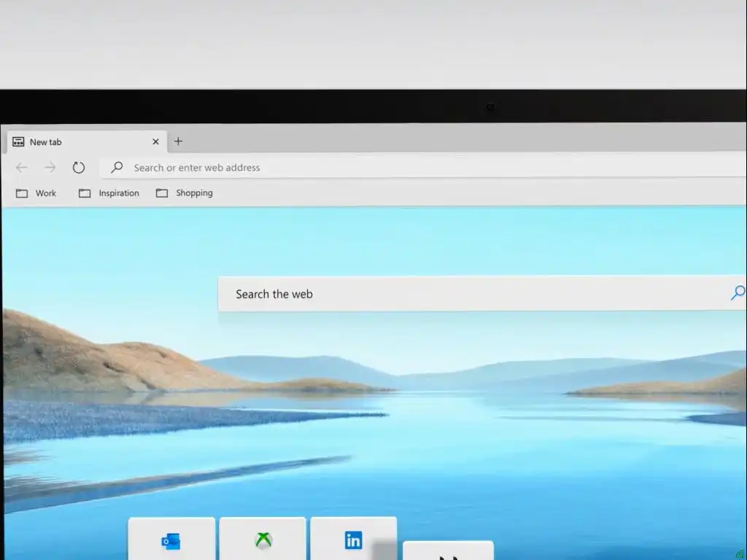Click into the Search the web box
The width and height of the screenshot is (747, 560).
(x=482, y=294)
